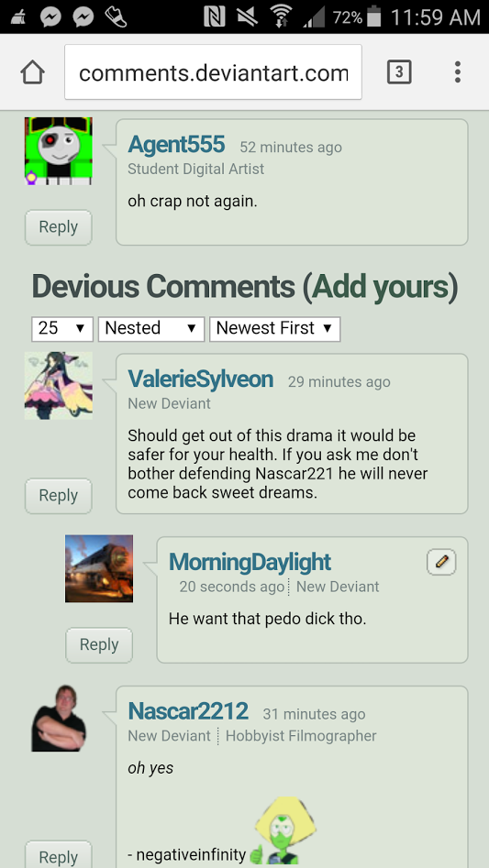Click MorningDaylight's train avatar thumbnail
The width and height of the screenshot is (489, 868).
pyautogui.click(x=99, y=568)
